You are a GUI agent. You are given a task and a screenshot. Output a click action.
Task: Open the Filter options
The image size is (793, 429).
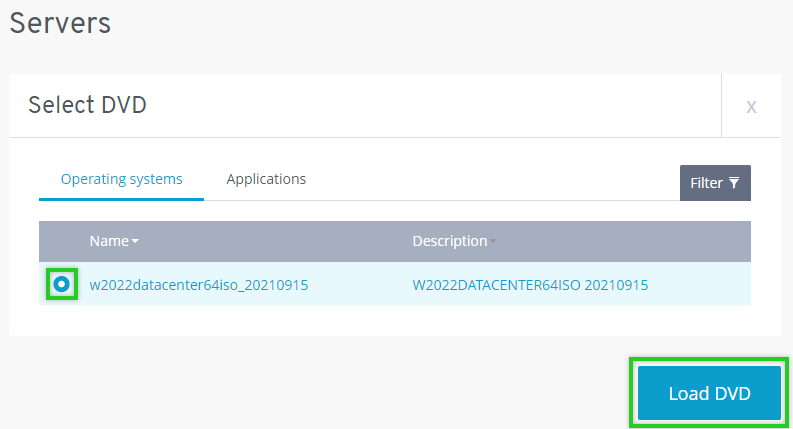click(x=714, y=183)
